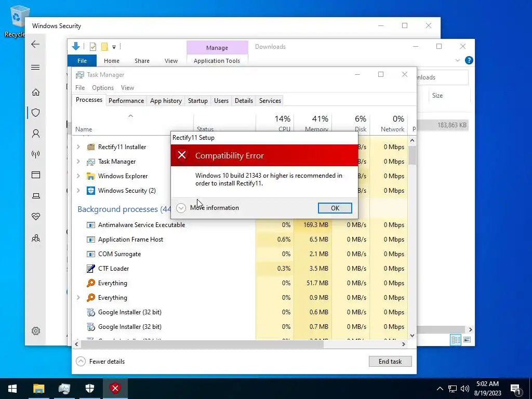Image resolution: width=532 pixels, height=399 pixels.
Task: Open the File tab in Downloads Explorer
Action: point(82,61)
